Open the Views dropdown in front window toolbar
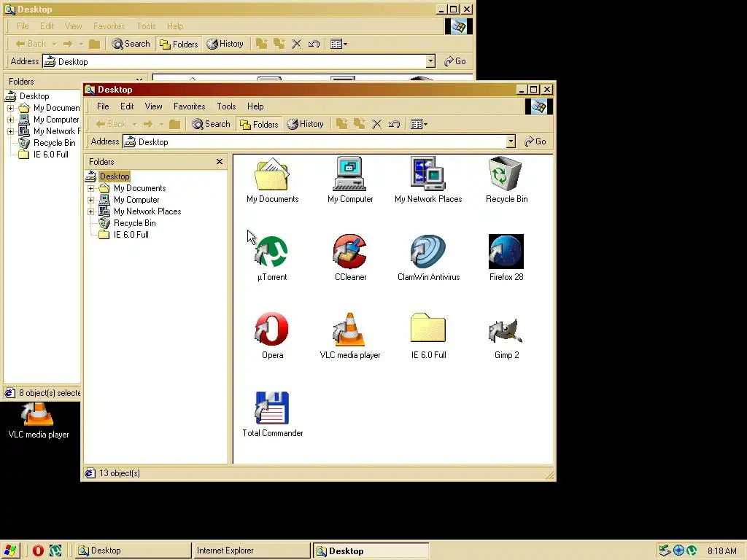This screenshot has width=747, height=560. pyautogui.click(x=419, y=124)
